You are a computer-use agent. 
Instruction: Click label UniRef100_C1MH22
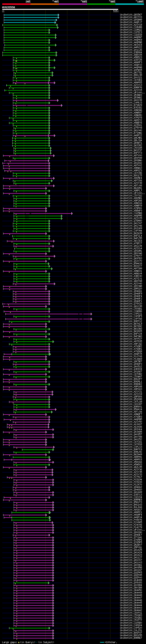131,30
